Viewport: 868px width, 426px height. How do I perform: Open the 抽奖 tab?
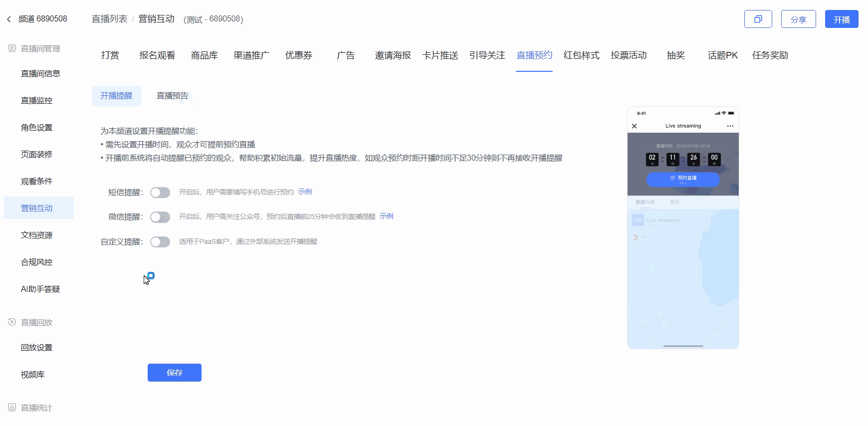676,55
